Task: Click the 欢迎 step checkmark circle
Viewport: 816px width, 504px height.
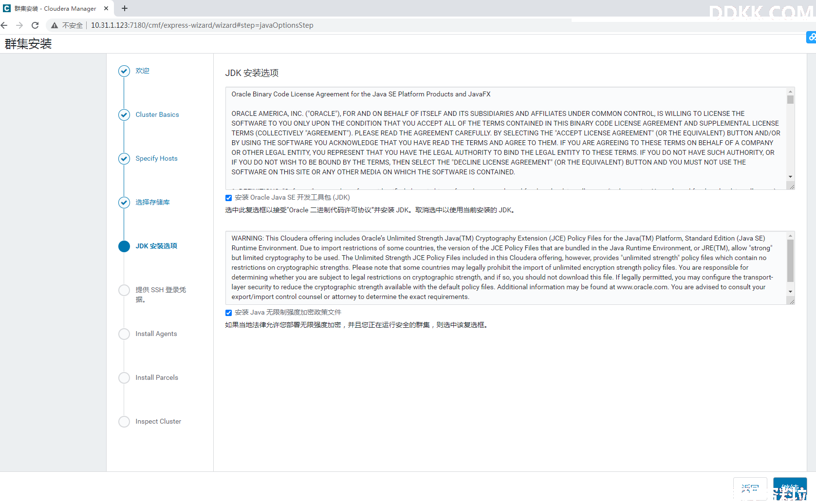Action: click(124, 71)
